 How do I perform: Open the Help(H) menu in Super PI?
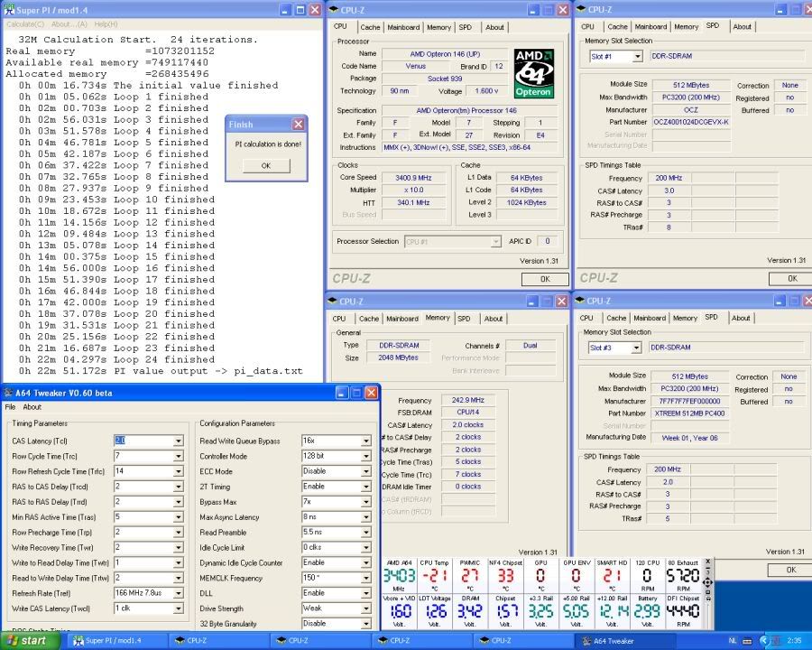(106, 24)
